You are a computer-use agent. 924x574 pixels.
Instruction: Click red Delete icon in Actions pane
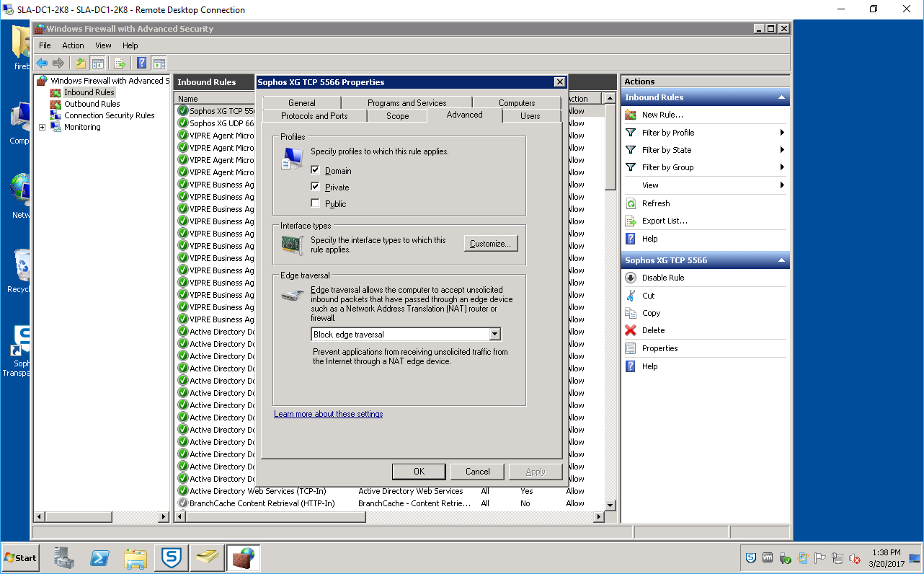pos(631,330)
